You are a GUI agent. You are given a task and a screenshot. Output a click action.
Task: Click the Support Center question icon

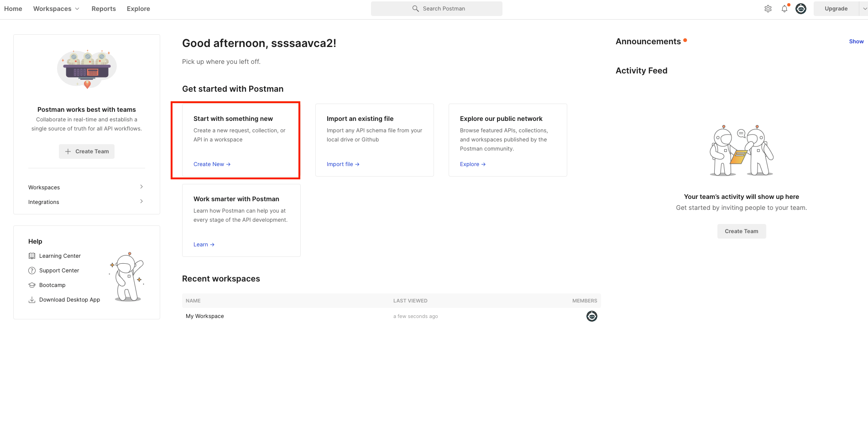click(x=32, y=271)
